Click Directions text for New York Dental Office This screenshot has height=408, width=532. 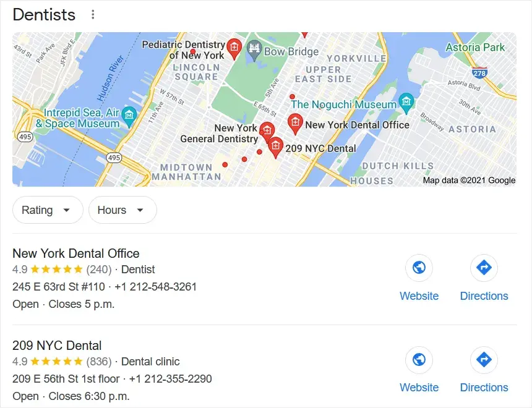(x=484, y=295)
